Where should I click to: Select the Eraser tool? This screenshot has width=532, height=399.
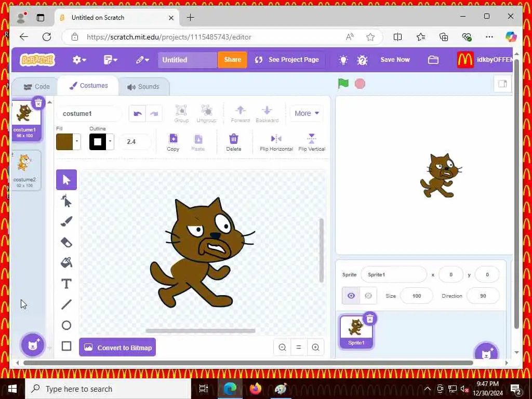click(x=66, y=242)
